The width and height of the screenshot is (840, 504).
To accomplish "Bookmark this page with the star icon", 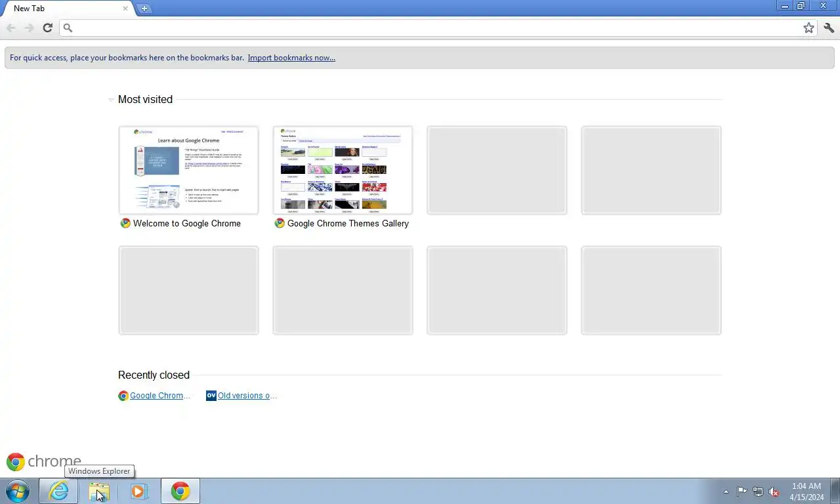I will [808, 28].
